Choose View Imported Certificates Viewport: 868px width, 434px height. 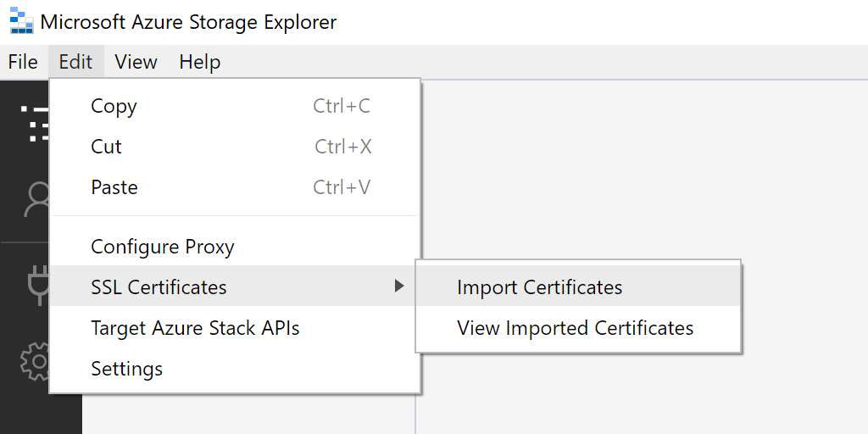pos(575,328)
